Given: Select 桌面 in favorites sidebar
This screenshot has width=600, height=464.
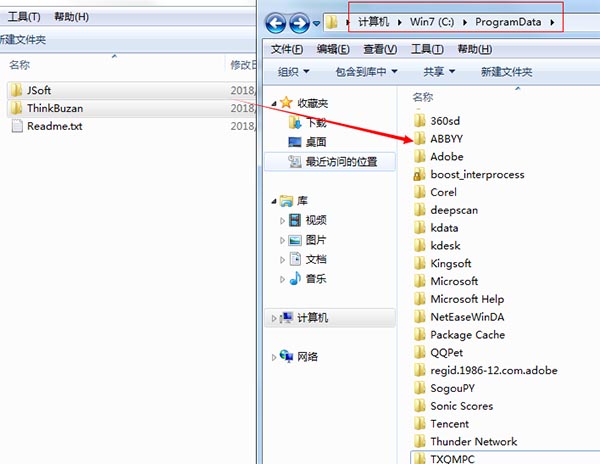Looking at the screenshot, I should coord(315,142).
